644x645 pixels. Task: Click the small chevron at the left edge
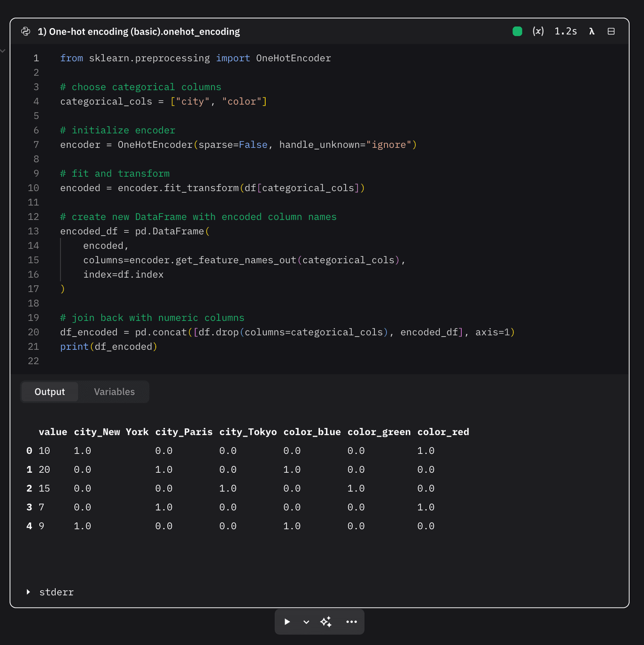coord(3,51)
